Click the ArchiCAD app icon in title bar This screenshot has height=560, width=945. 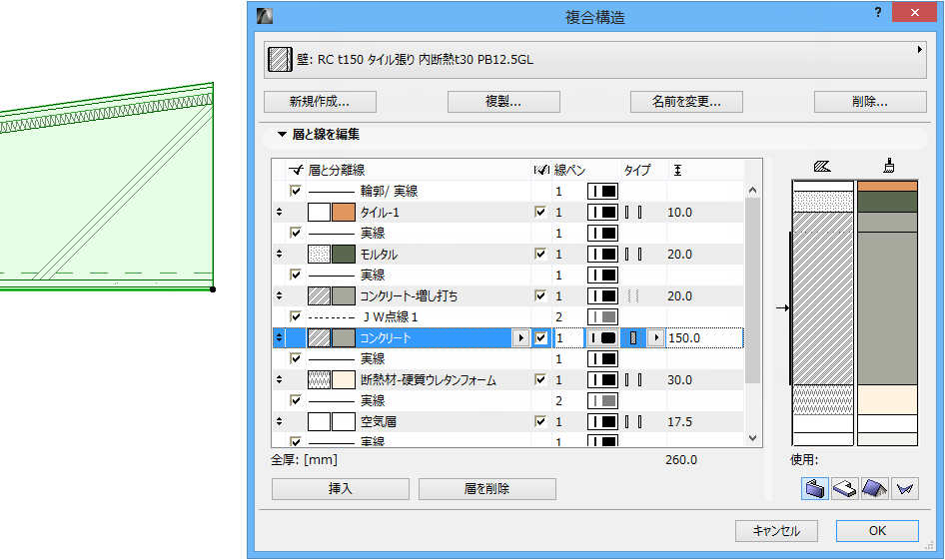(x=265, y=16)
